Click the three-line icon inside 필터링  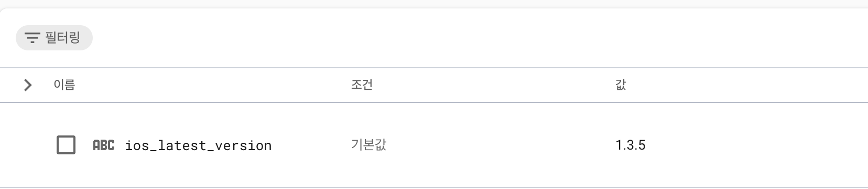pos(32,38)
